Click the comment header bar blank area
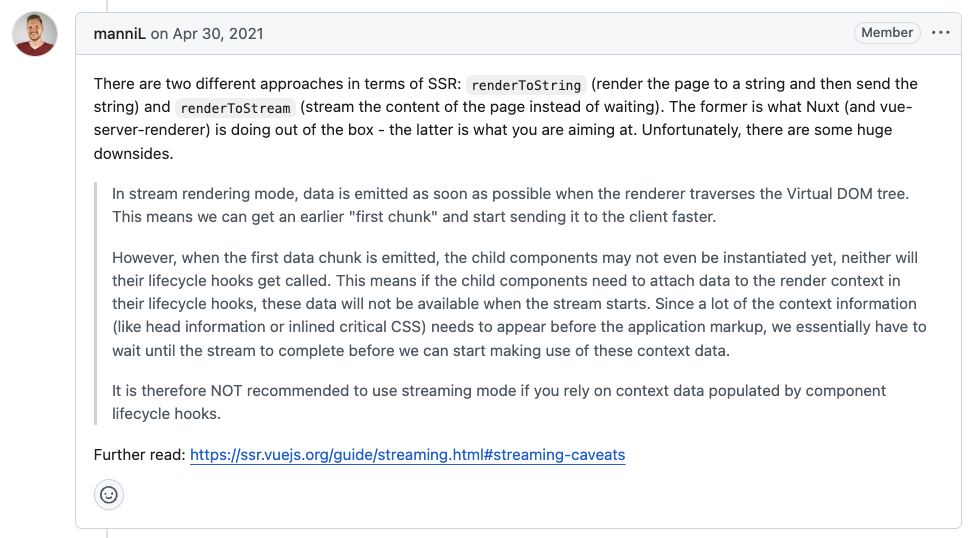The height and width of the screenshot is (538, 978). (555, 34)
